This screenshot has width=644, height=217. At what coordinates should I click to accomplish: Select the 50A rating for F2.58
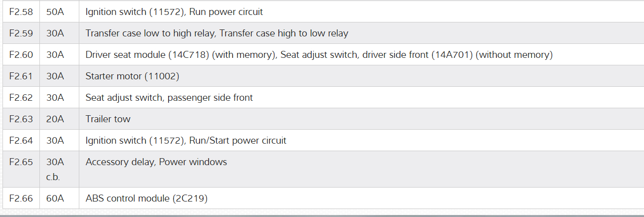pyautogui.click(x=55, y=11)
